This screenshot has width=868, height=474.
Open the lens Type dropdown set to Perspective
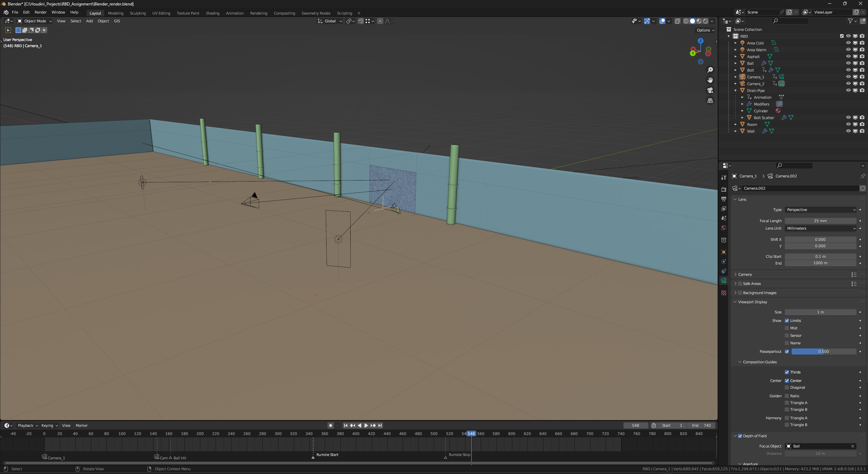pyautogui.click(x=820, y=210)
